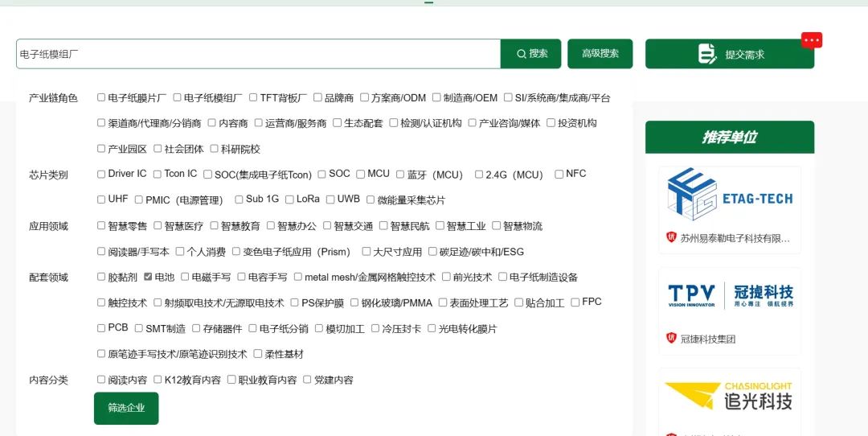Open the ETAG-TECH company logo
Screen dimensions: 868x436
coord(730,195)
